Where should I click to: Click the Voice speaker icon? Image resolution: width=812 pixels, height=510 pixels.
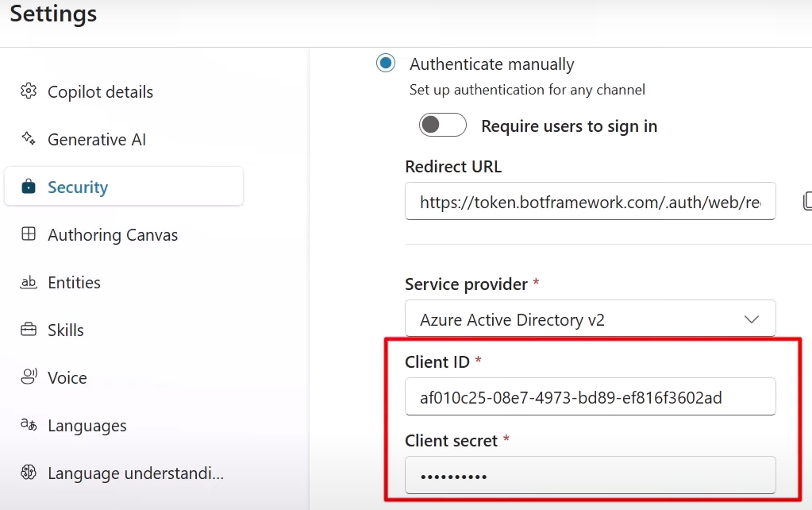coord(29,377)
